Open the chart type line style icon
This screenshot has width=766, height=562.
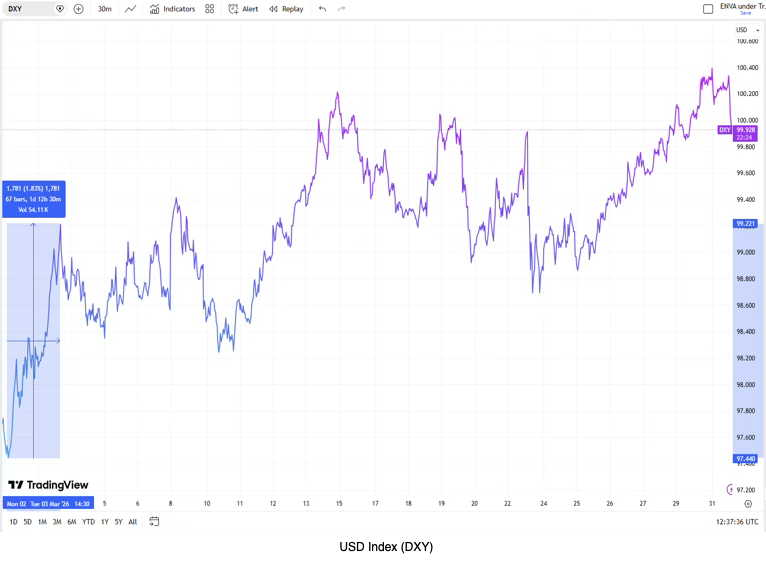[x=131, y=9]
